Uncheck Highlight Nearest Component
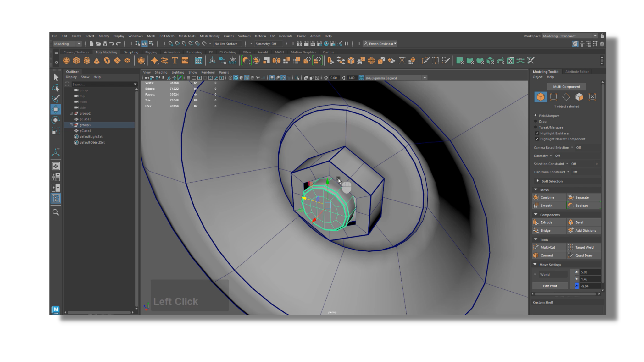Image resolution: width=644 pixels, height=362 pixels. 537,139
